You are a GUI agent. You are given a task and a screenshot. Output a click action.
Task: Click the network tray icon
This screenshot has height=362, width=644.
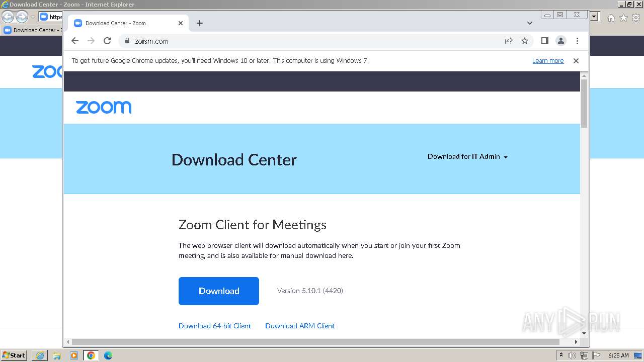pyautogui.click(x=584, y=355)
